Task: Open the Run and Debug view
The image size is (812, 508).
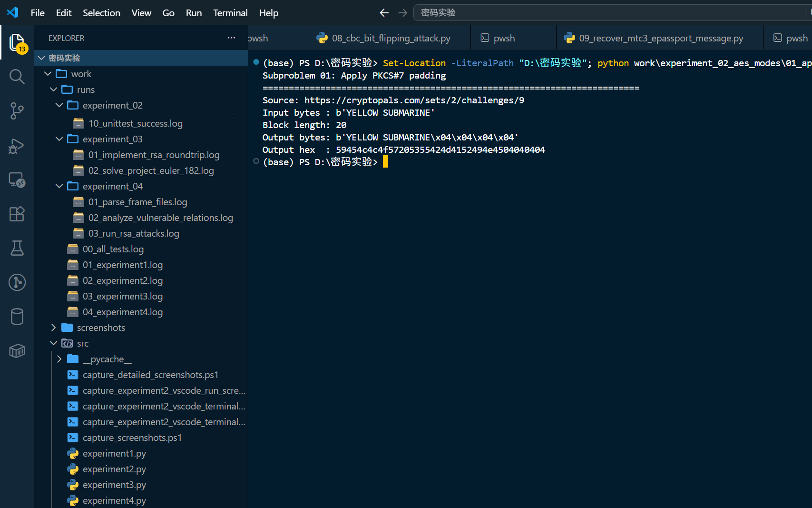Action: point(17,146)
